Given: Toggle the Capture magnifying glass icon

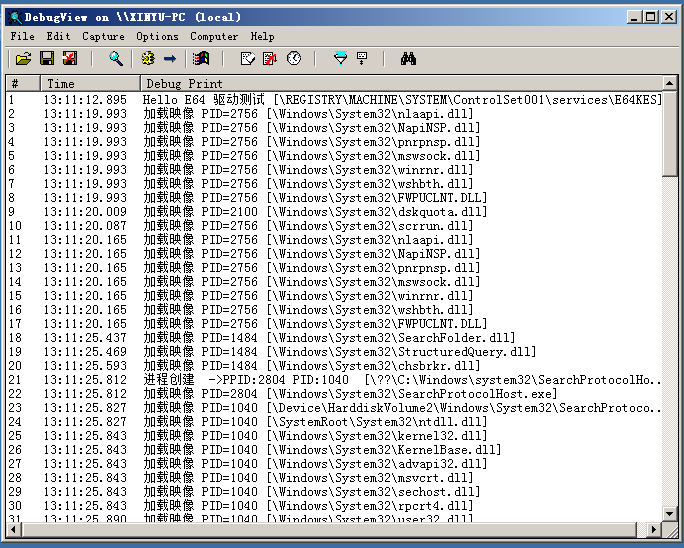Looking at the screenshot, I should [116, 58].
